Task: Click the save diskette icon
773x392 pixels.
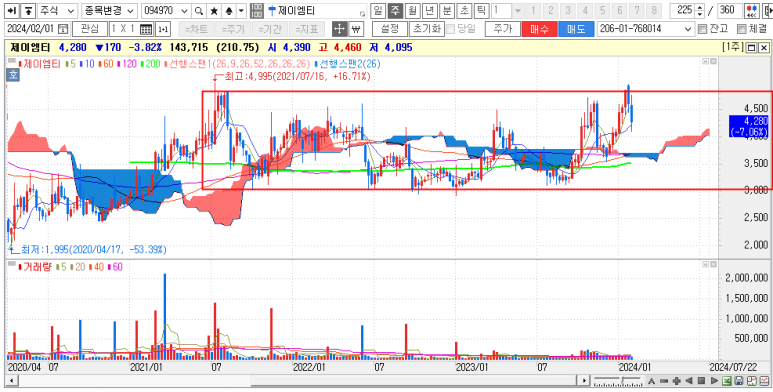Action: pos(738,381)
